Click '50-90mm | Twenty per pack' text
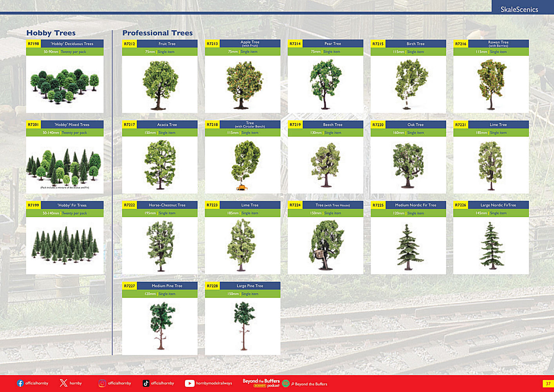The image size is (554, 392). pyautogui.click(x=65, y=52)
